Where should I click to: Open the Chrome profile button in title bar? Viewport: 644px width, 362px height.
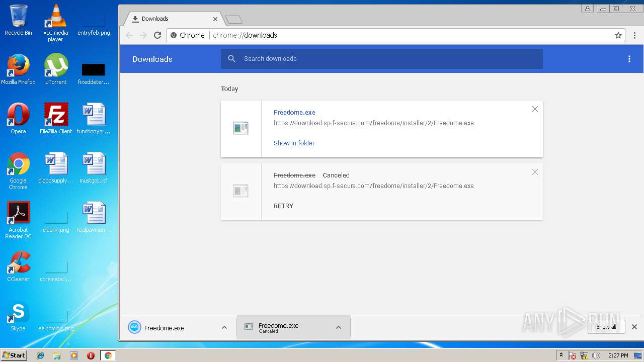(587, 9)
